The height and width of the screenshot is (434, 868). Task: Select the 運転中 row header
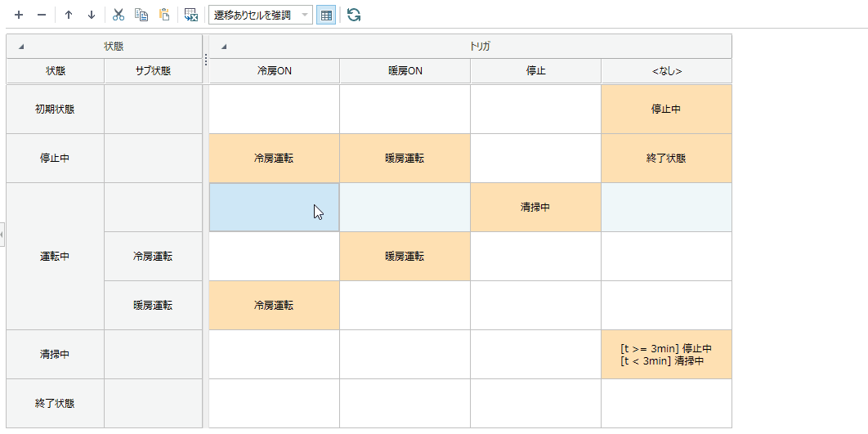[56, 257]
